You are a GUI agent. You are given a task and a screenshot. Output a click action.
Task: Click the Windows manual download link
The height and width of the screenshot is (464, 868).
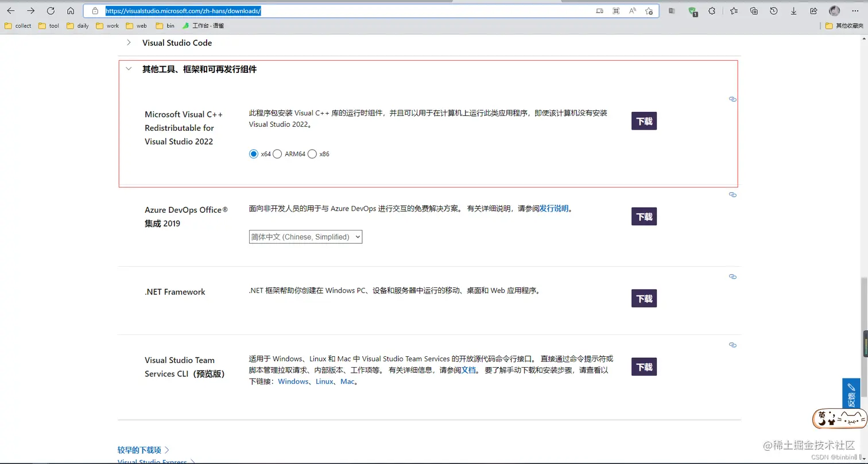click(x=293, y=382)
